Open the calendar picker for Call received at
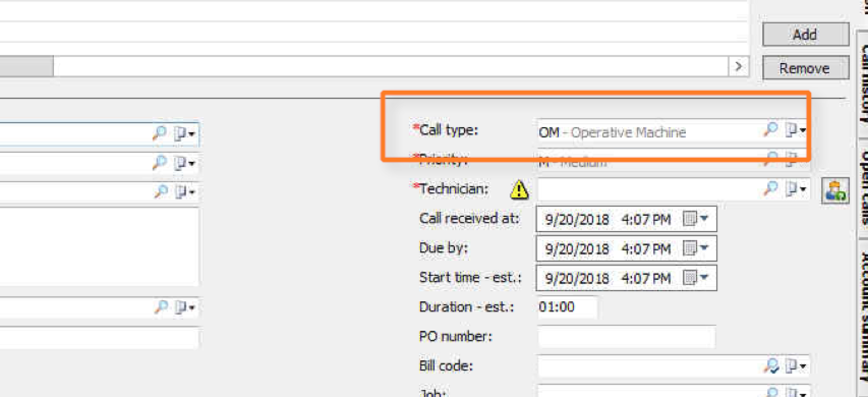 point(696,219)
